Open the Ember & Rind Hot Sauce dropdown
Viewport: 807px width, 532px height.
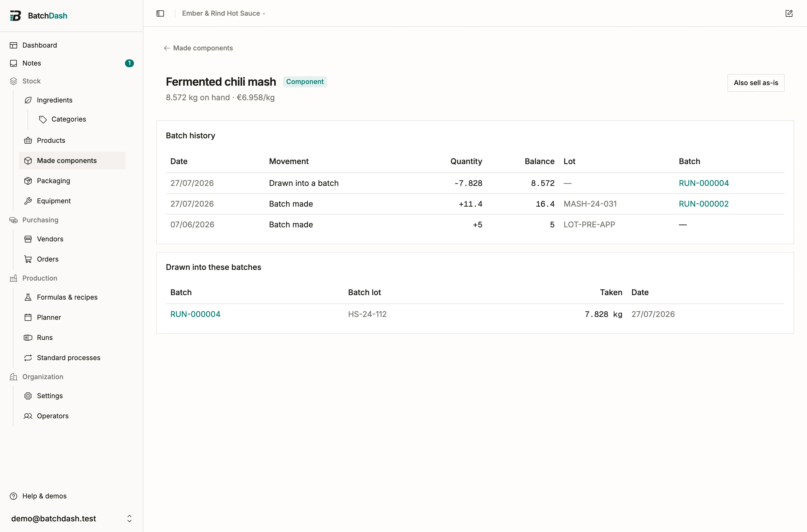223,13
